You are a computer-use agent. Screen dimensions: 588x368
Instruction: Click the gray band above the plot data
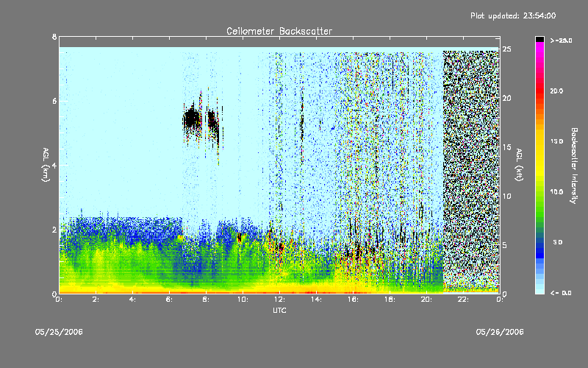click(x=279, y=42)
